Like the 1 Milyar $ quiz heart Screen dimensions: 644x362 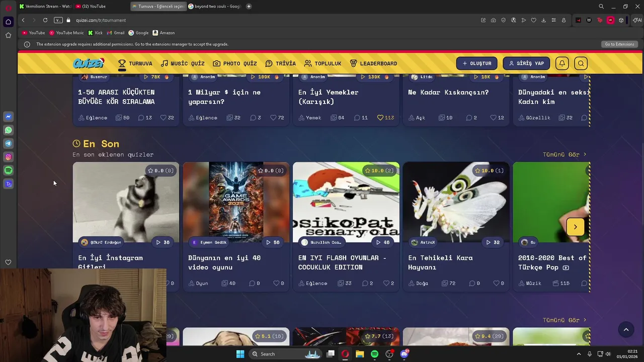[273, 118]
